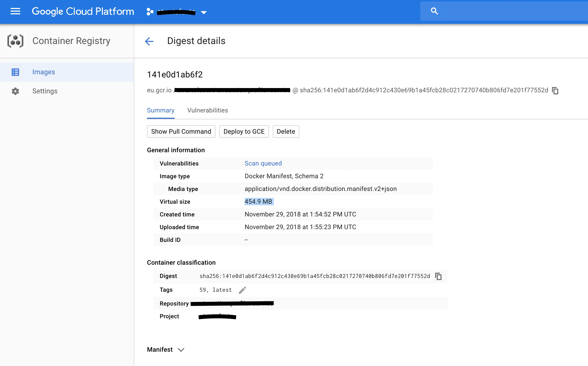Image resolution: width=588 pixels, height=366 pixels.
Task: Open the project selector dropdown arrow
Action: (x=204, y=12)
